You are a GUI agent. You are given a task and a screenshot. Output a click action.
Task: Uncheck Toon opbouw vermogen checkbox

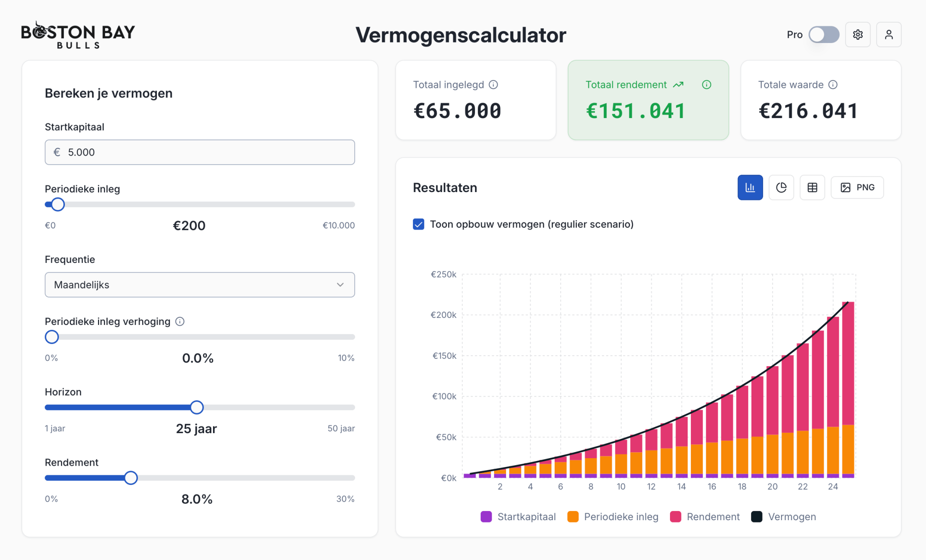click(419, 224)
